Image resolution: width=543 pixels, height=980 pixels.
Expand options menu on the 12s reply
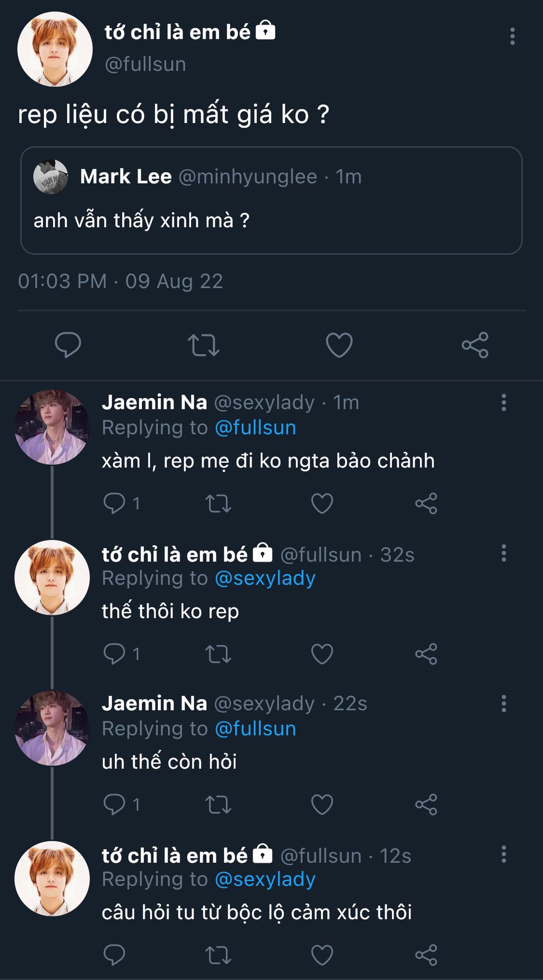pos(504,854)
